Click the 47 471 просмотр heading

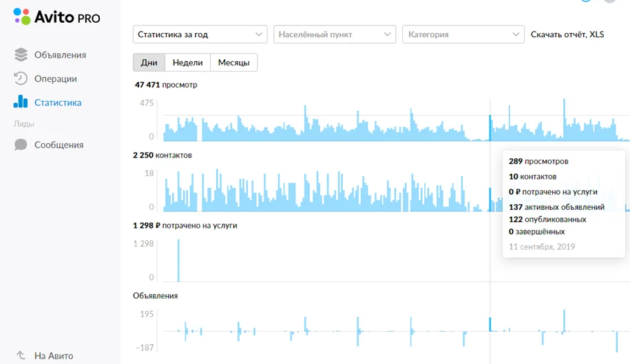click(166, 85)
